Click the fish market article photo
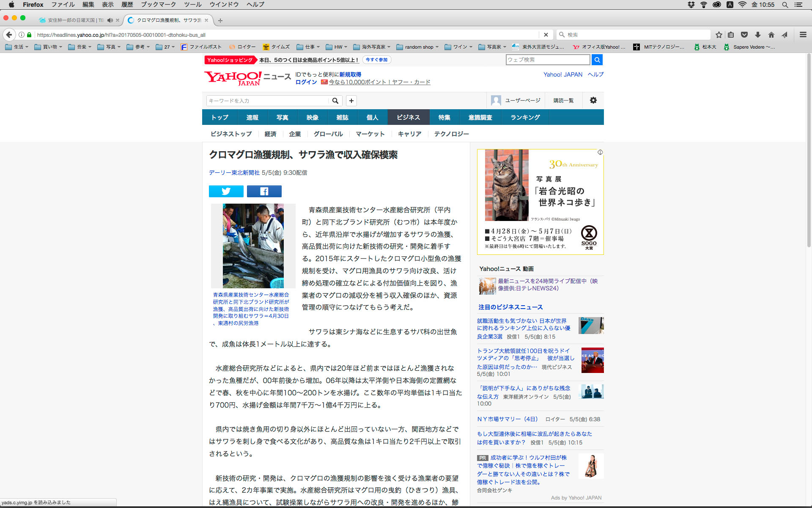This screenshot has height=508, width=812. [253, 246]
